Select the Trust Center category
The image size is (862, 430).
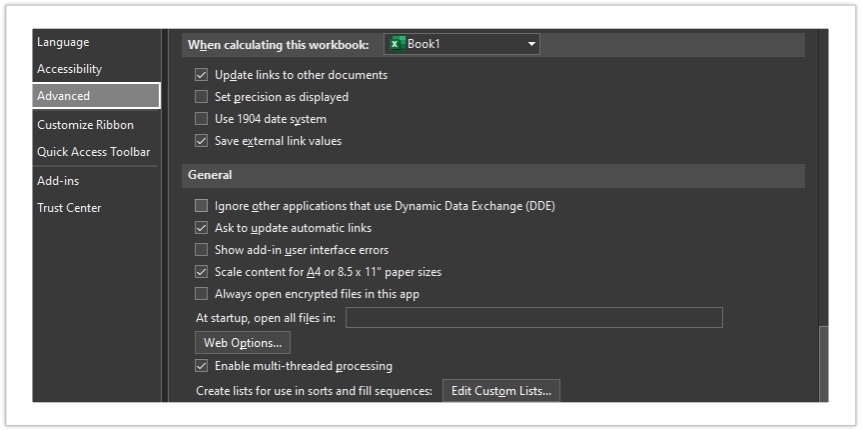coord(69,208)
